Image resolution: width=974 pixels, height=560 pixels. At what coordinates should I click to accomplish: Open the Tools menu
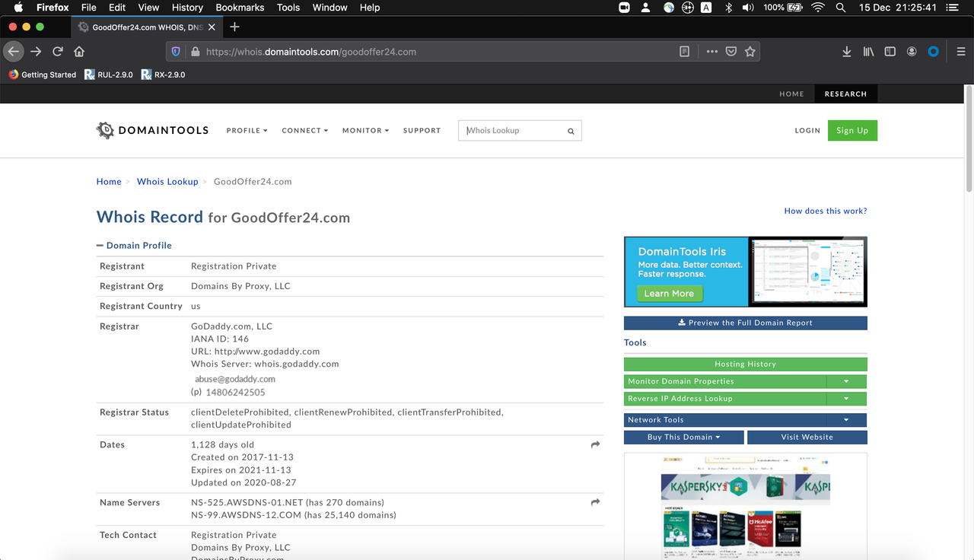click(288, 8)
